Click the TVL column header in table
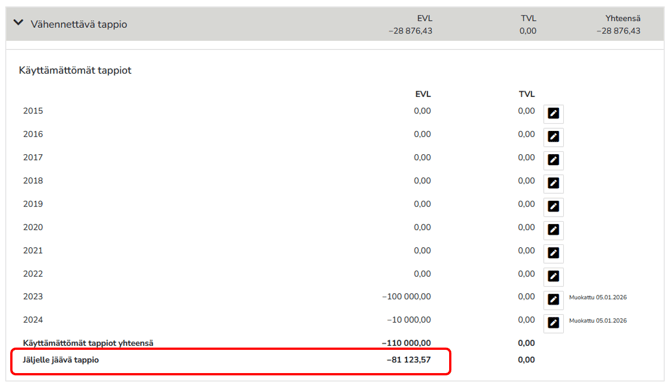This screenshot has height=385, width=670. click(x=527, y=94)
